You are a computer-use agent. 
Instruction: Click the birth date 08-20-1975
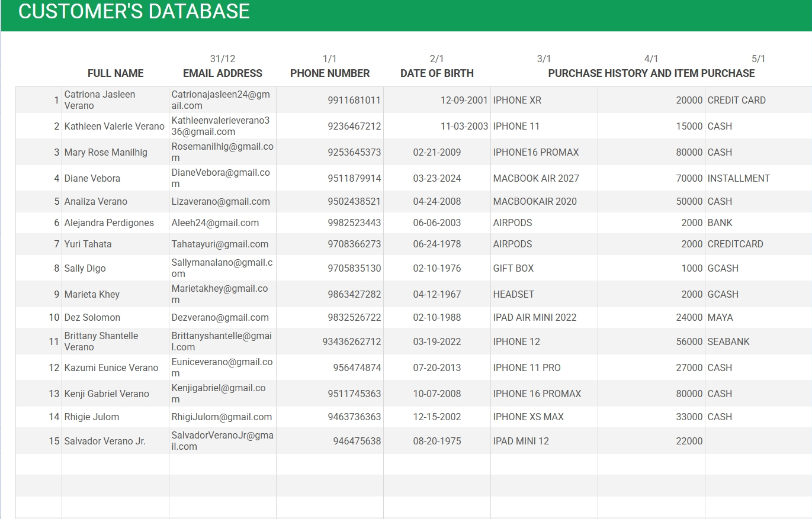[x=437, y=441]
